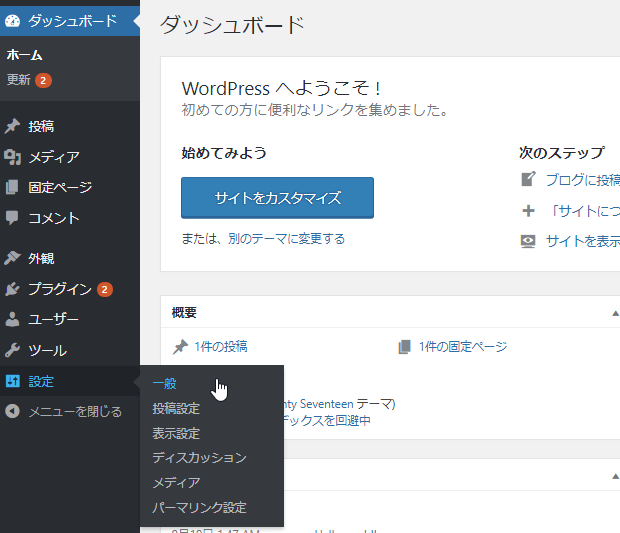Click the edit icon beside ブログに投稿
Viewport: 620px width, 533px height.
(x=528, y=179)
